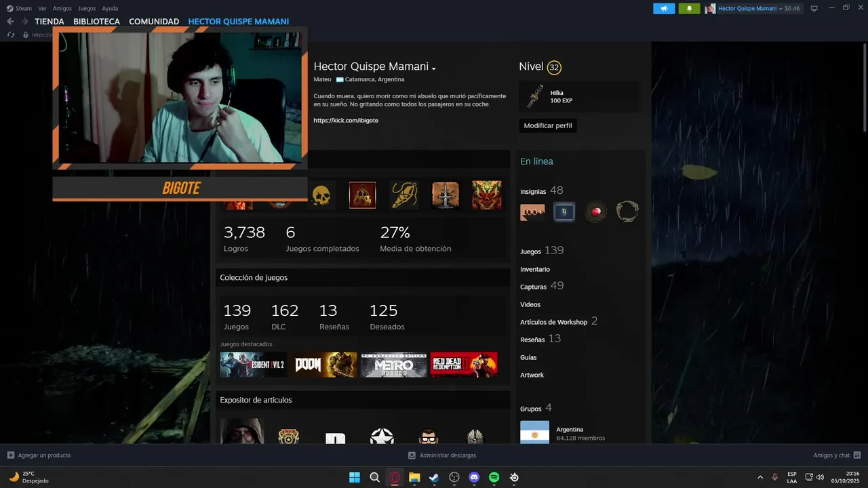Open the Metro Exodus featured game
868x488 pixels.
point(393,365)
